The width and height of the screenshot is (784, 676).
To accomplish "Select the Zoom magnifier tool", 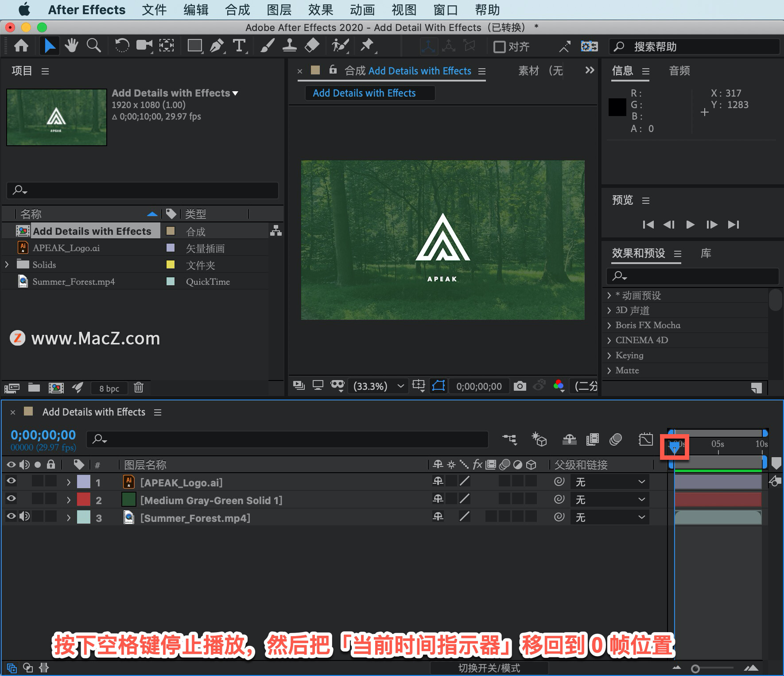I will [93, 46].
